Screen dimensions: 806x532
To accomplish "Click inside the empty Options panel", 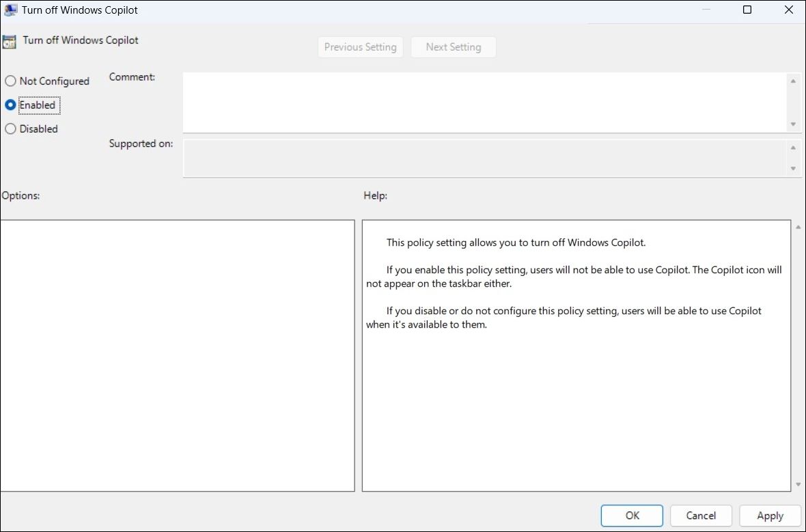I will (178, 355).
